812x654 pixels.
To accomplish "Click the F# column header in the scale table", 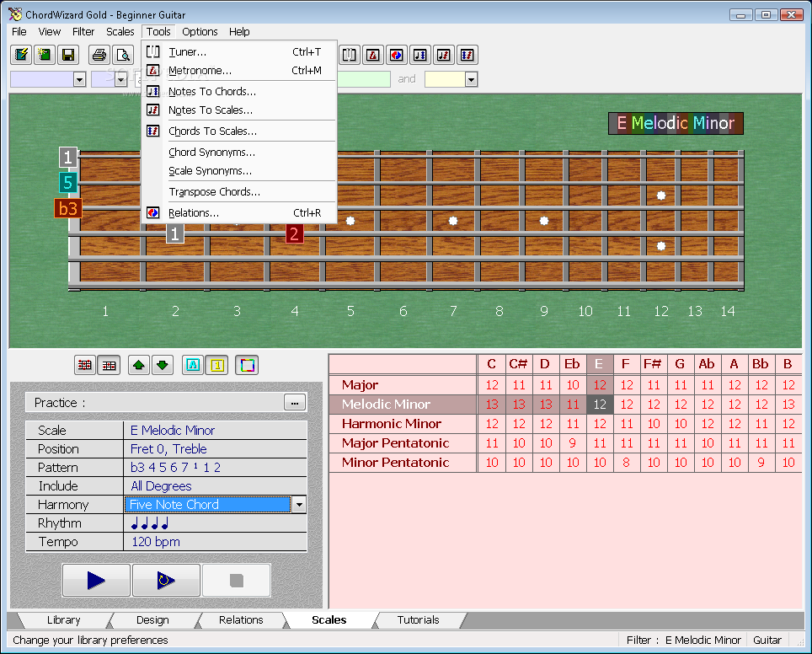I will coord(653,364).
